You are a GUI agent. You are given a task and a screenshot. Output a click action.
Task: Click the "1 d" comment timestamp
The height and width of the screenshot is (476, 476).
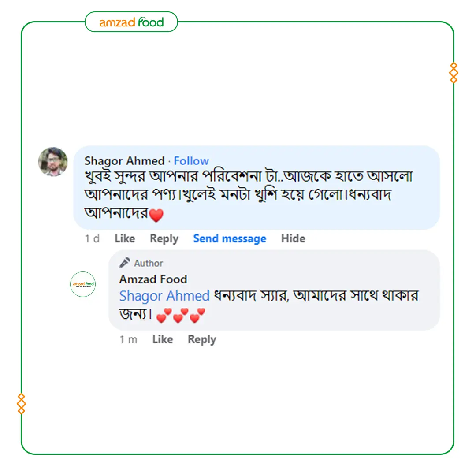[x=92, y=239]
